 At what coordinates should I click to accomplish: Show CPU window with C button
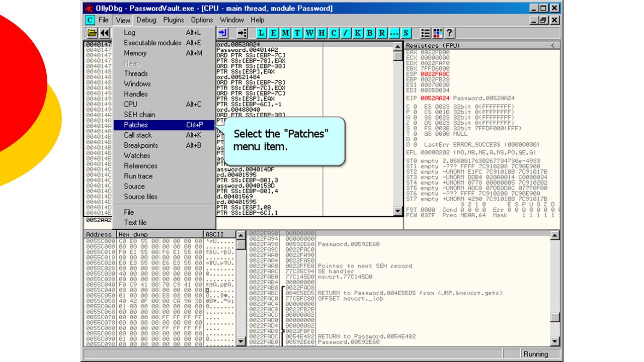[x=334, y=33]
